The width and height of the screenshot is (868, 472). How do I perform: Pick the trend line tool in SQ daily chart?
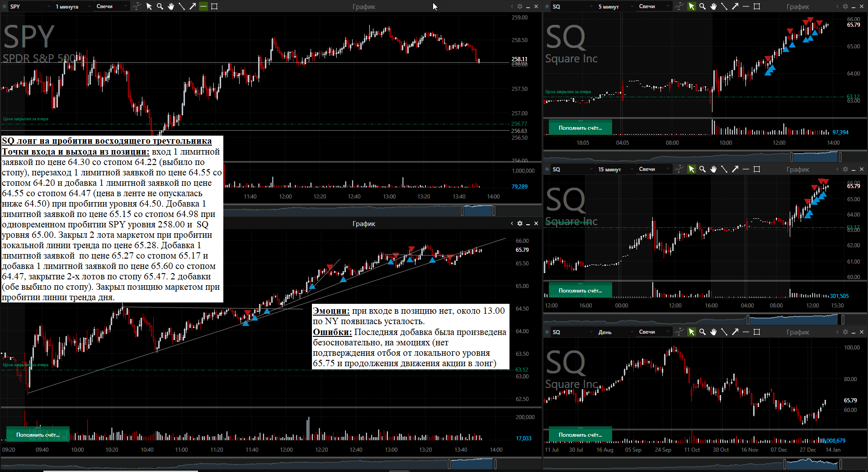(724, 332)
